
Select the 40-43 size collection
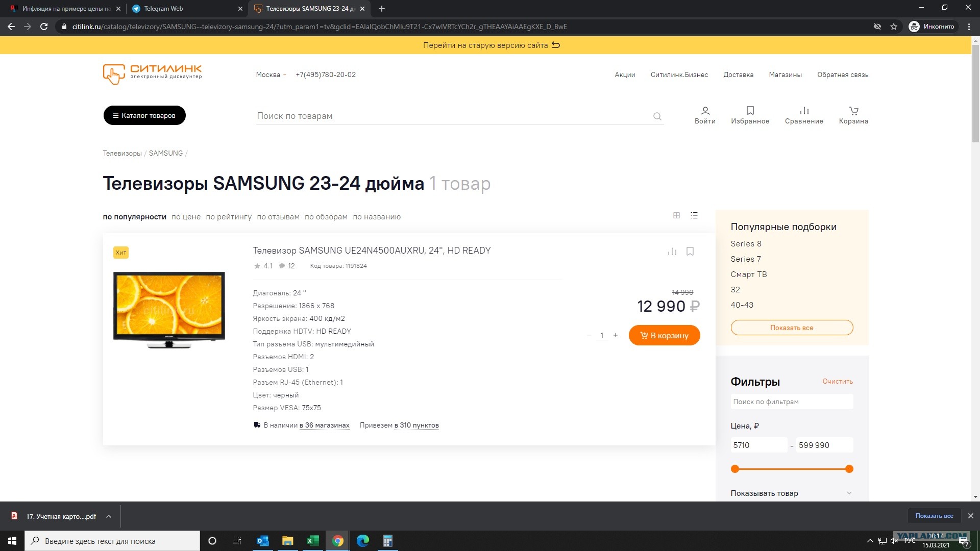742,305
